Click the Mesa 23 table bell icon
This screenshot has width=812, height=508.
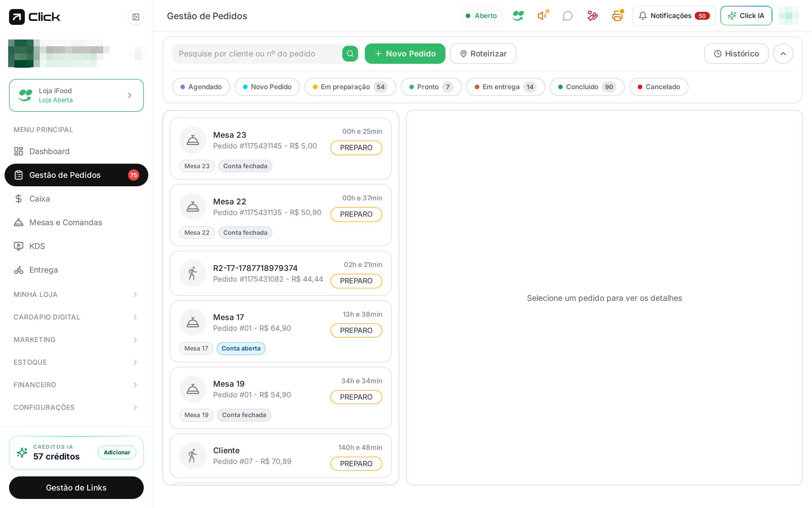(x=193, y=140)
